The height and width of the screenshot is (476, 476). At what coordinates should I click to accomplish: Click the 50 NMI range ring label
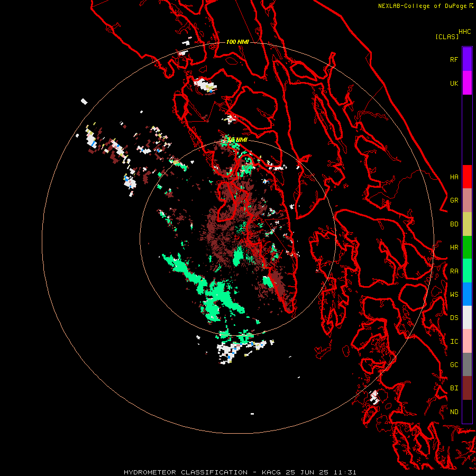tap(237, 140)
